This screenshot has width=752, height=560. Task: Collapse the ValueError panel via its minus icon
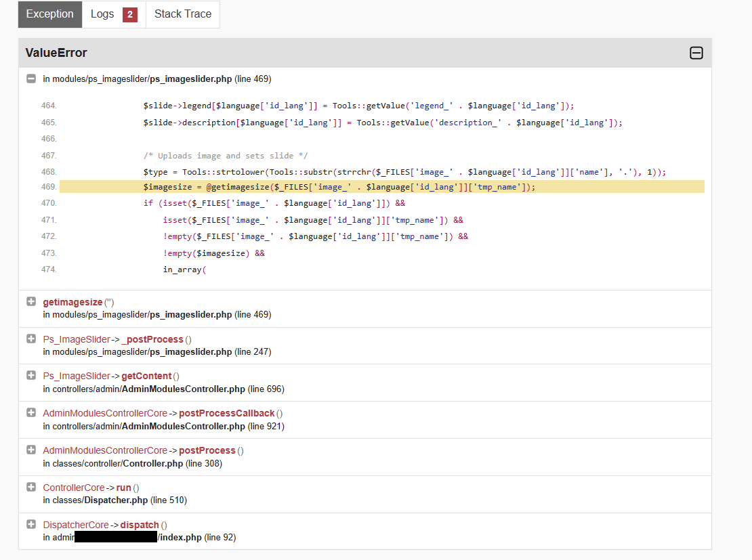[696, 52]
